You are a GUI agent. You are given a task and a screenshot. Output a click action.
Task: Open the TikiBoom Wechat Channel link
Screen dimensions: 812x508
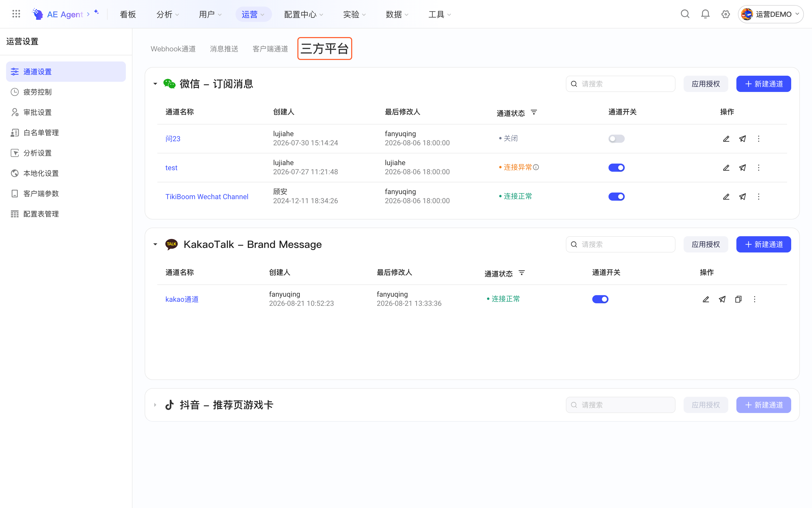(x=207, y=197)
